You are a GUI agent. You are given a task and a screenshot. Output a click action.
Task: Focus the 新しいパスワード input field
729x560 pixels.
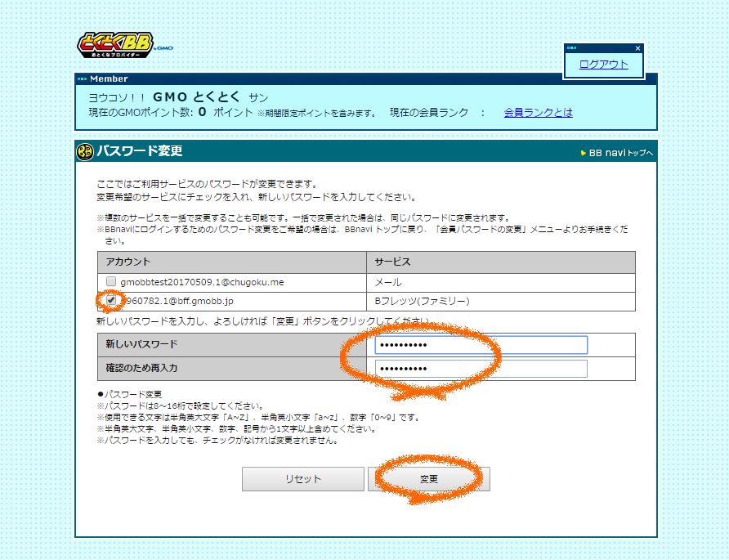tap(481, 345)
